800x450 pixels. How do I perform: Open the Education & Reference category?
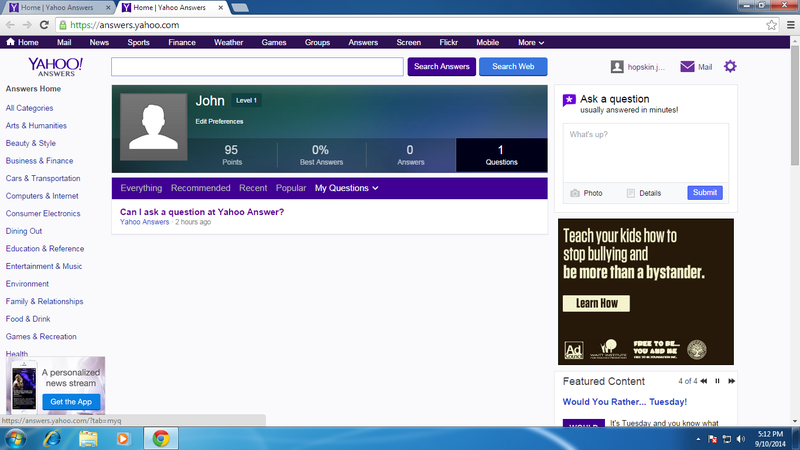pos(45,249)
